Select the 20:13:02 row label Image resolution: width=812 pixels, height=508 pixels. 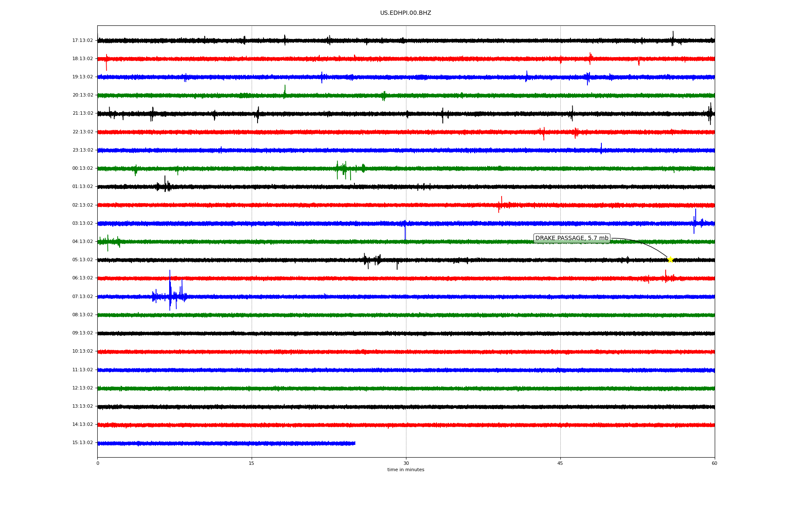click(x=82, y=95)
